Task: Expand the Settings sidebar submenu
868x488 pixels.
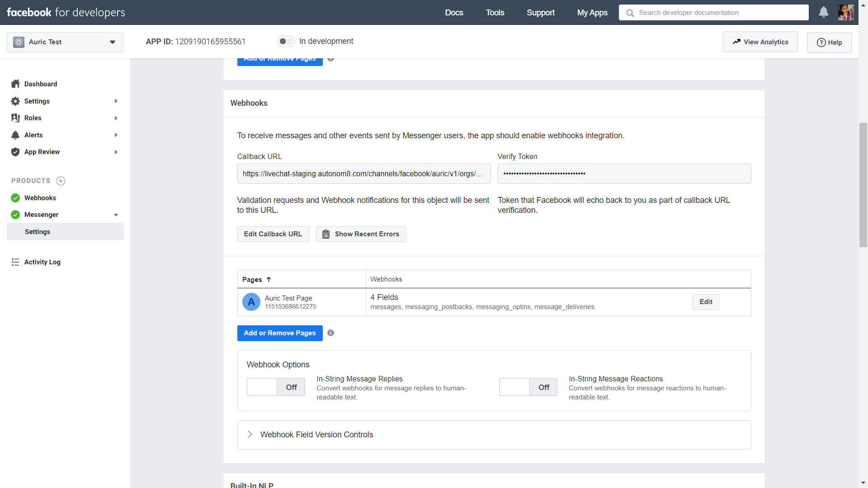Action: [x=116, y=101]
